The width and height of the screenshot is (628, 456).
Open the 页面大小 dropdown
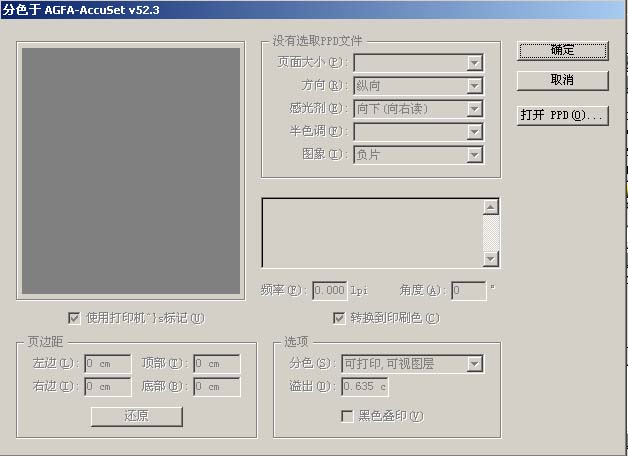click(418, 63)
